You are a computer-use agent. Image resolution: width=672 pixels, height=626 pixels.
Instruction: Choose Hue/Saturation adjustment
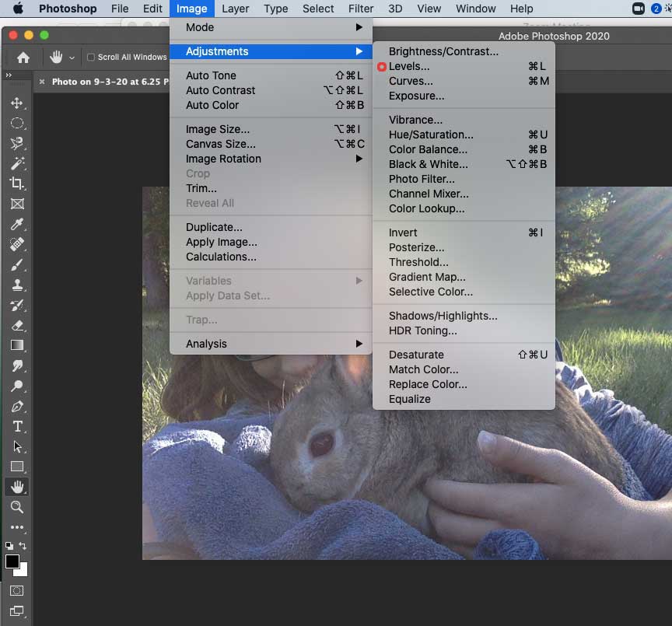point(464,135)
